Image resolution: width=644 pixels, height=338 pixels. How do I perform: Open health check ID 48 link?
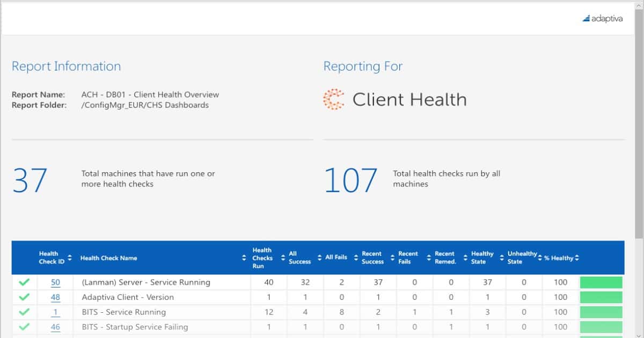[55, 297]
